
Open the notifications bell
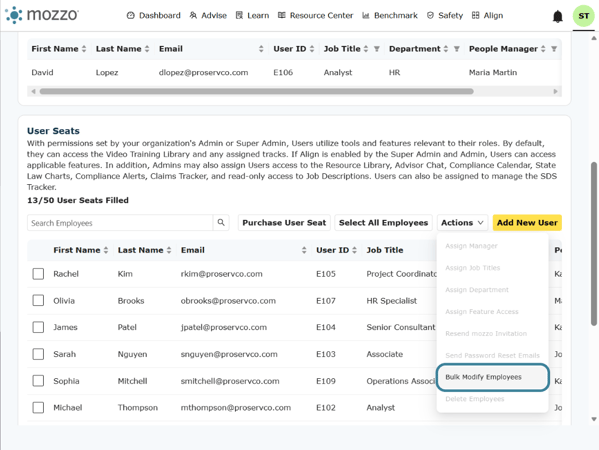(558, 16)
